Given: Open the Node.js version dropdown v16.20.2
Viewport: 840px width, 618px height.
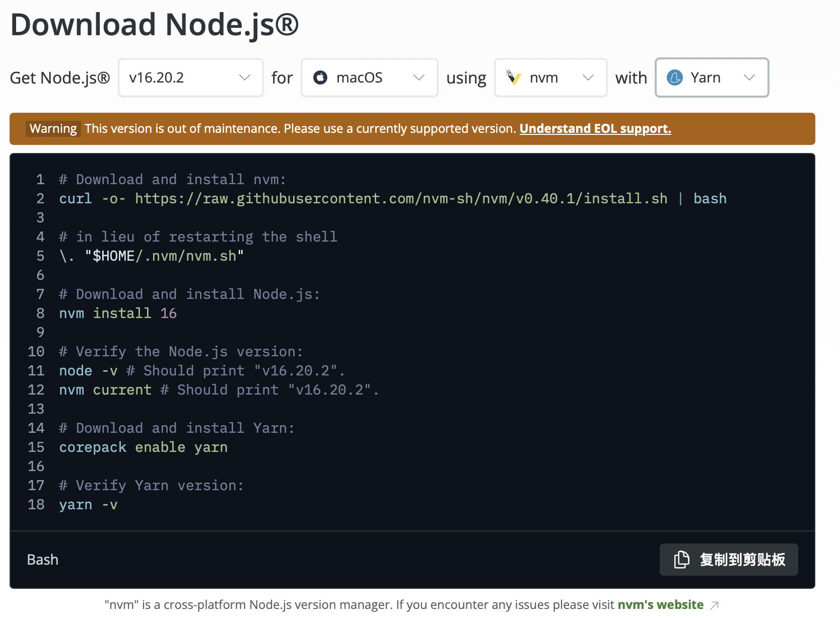Looking at the screenshot, I should [191, 78].
